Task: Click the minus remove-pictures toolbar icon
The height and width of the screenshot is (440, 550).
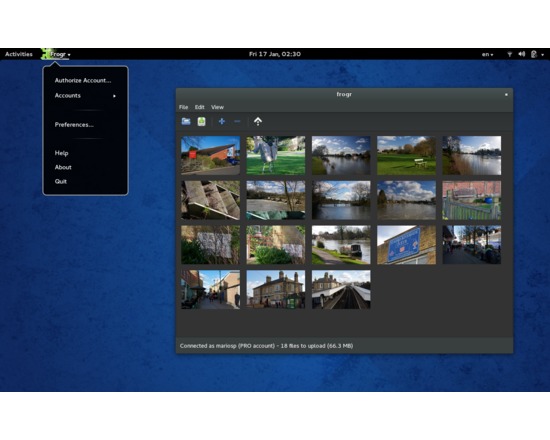Action: click(x=237, y=121)
